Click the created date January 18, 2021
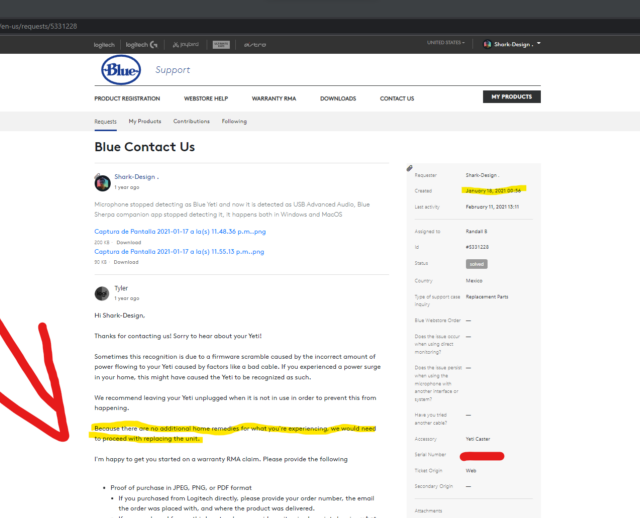The width and height of the screenshot is (640, 518). click(x=493, y=191)
